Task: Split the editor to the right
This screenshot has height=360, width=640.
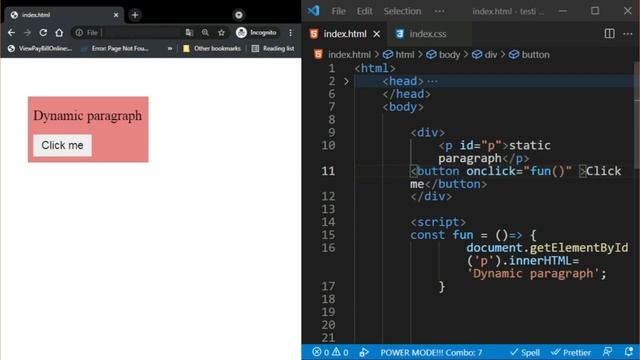Action: point(609,34)
